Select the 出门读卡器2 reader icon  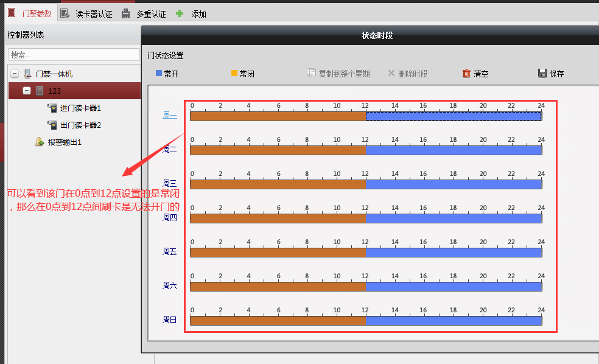pos(52,125)
